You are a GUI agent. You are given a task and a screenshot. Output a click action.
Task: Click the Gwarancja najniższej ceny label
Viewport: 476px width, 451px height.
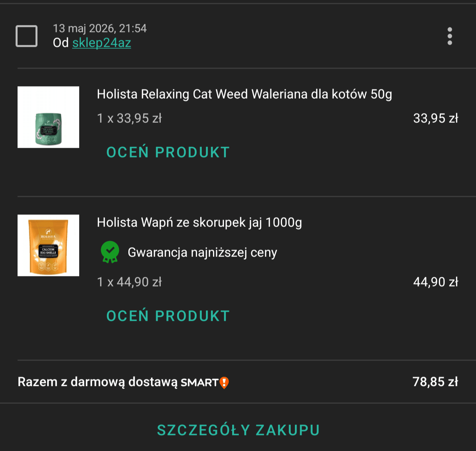[x=202, y=253]
